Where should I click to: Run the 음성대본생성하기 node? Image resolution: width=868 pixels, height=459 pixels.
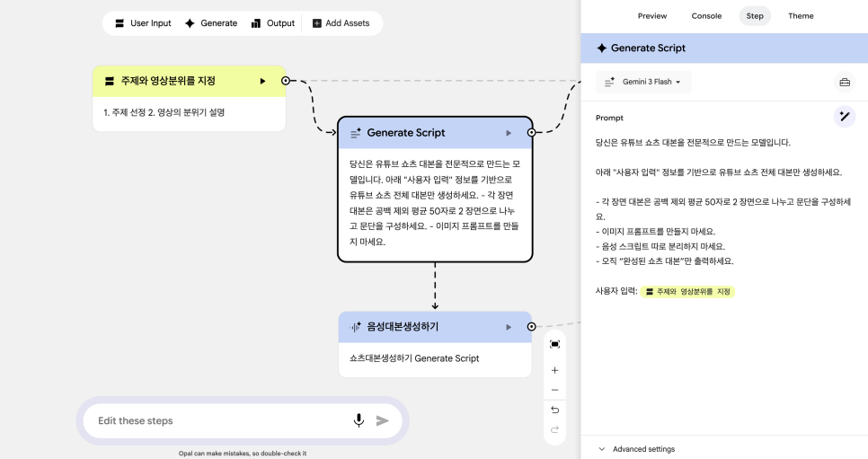pos(509,327)
